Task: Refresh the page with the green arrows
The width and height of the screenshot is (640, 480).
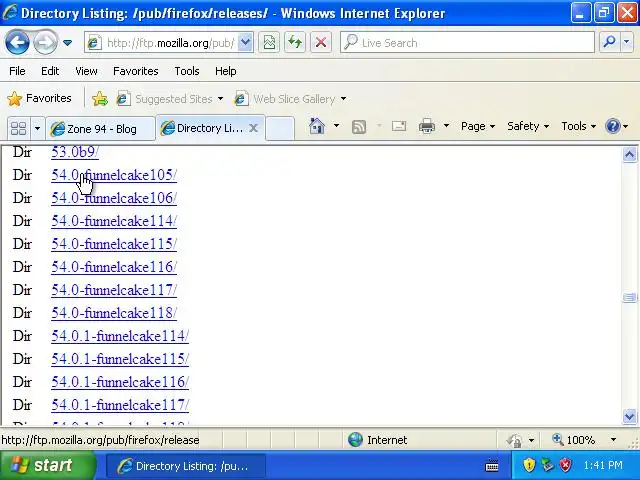Action: pos(295,42)
